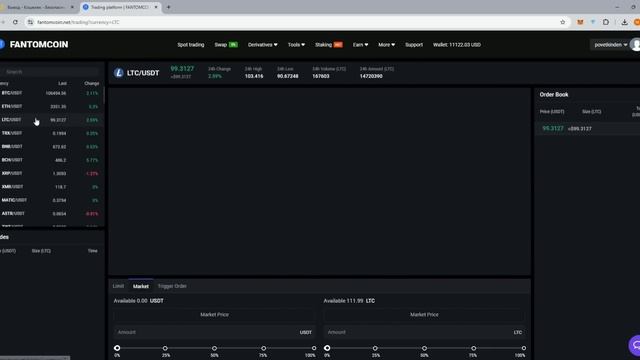Click the USDT Amount input field
640x360 pixels.
[214, 332]
